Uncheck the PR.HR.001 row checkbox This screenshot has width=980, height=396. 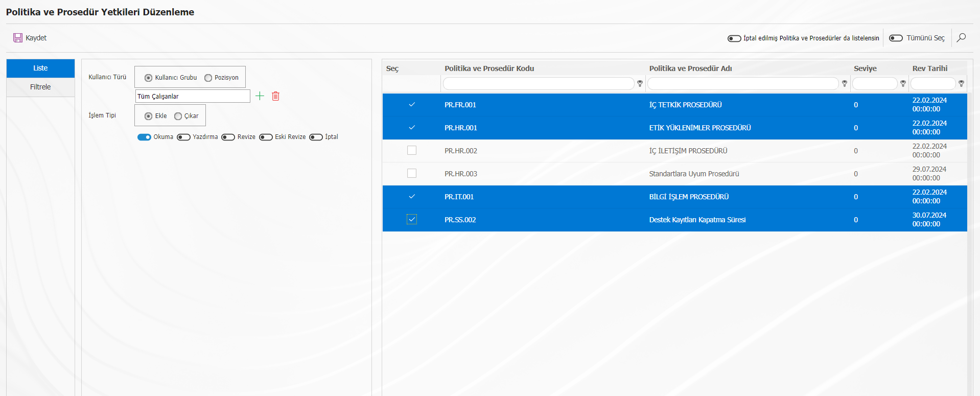point(412,128)
